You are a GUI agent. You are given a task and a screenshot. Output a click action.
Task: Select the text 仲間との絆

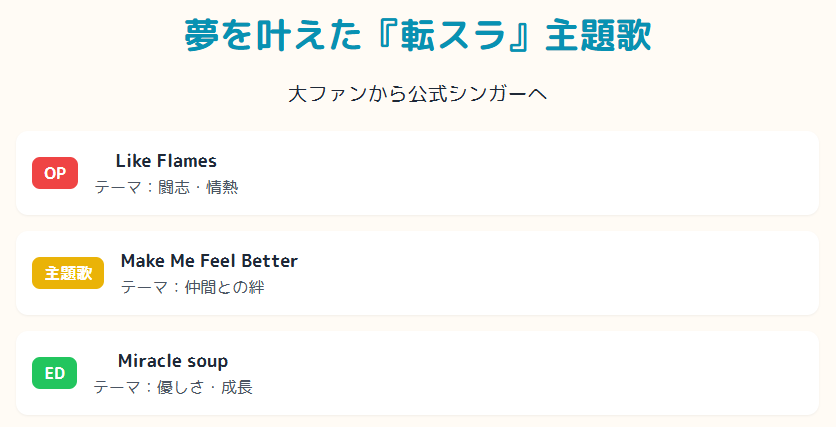pos(225,287)
